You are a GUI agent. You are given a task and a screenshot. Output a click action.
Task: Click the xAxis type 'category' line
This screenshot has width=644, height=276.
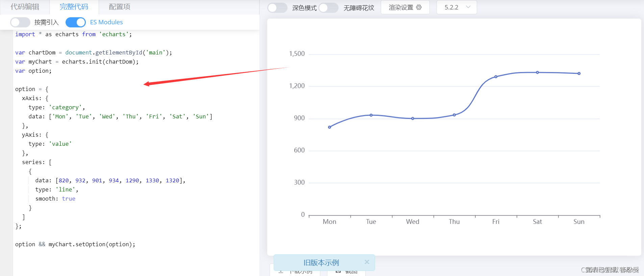click(x=57, y=107)
